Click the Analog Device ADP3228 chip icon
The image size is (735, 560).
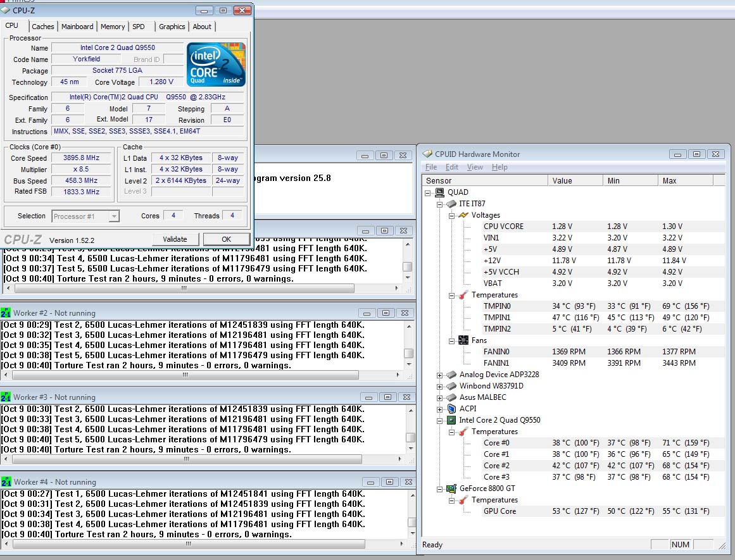[451, 375]
